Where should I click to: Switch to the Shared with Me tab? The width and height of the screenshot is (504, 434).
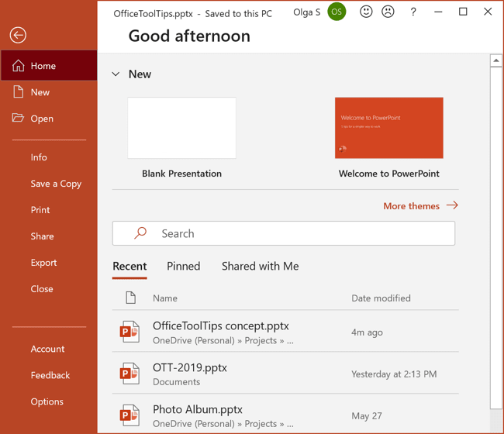[x=261, y=267]
